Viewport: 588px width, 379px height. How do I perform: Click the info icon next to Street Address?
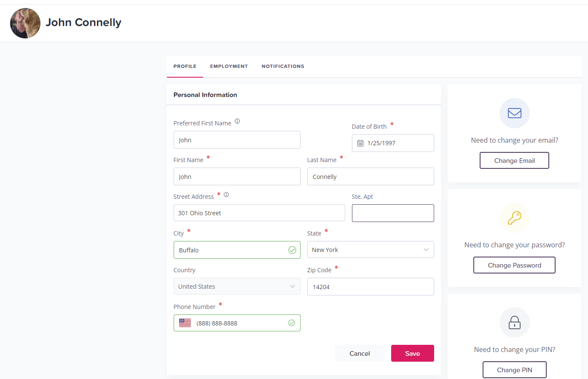(x=226, y=195)
